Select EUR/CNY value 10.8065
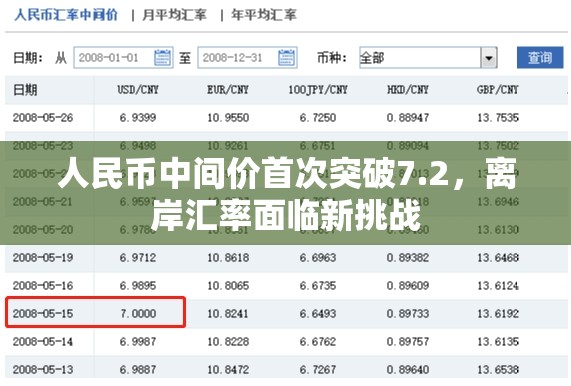 [228, 286]
